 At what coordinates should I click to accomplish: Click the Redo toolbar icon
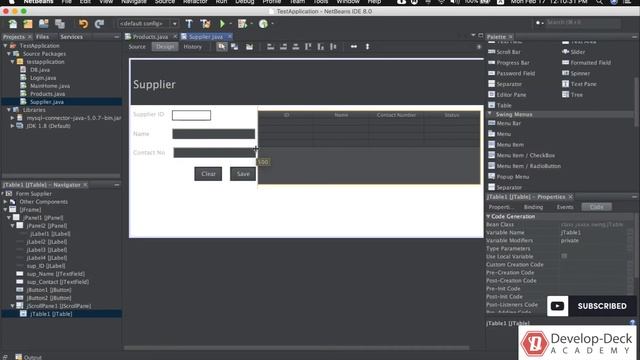tap(99, 24)
